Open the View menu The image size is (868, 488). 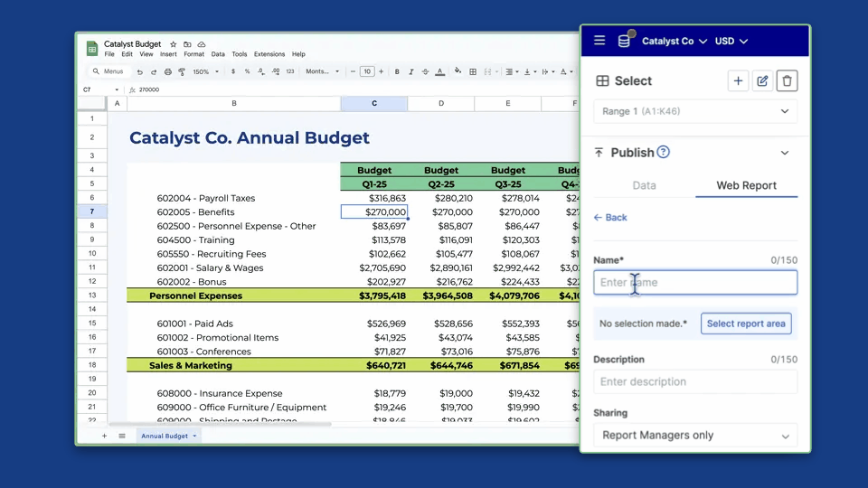146,54
